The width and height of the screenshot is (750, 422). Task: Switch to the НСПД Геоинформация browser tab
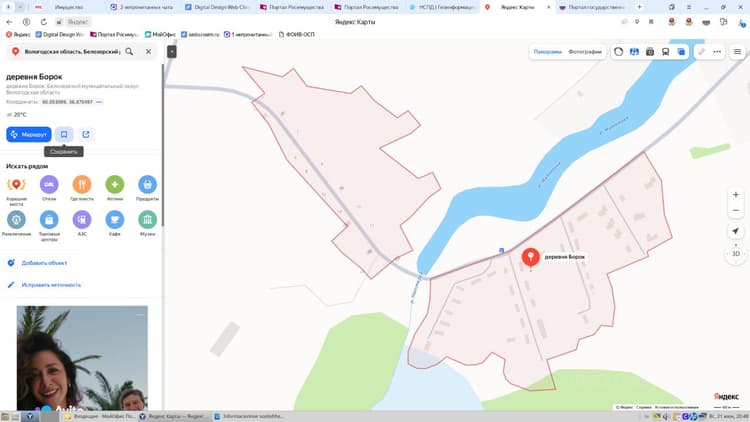[x=442, y=7]
